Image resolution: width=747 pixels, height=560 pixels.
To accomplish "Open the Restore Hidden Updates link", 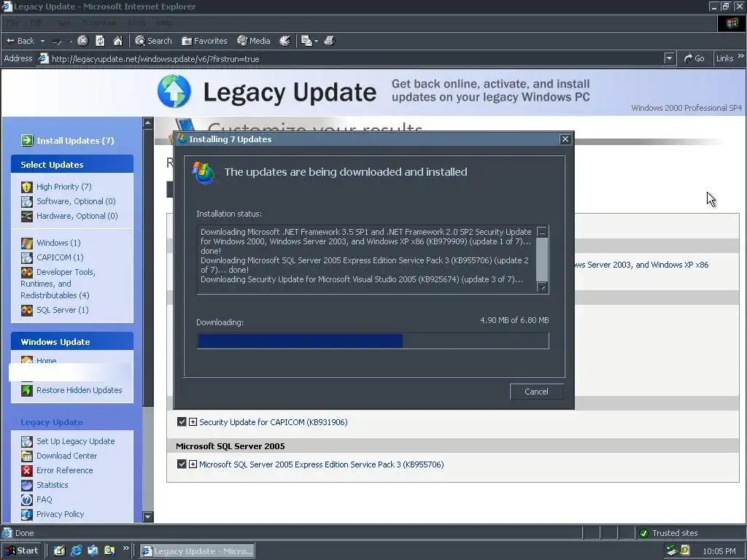I will click(x=79, y=390).
